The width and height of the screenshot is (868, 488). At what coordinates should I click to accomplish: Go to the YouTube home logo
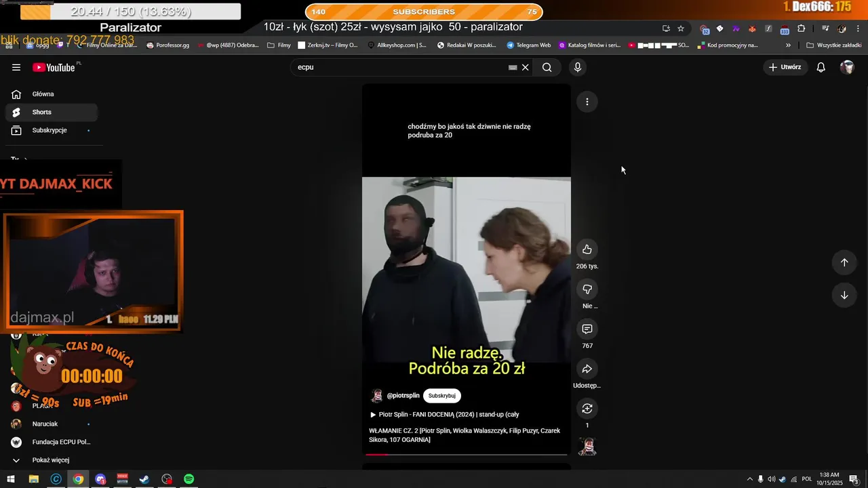(x=54, y=67)
